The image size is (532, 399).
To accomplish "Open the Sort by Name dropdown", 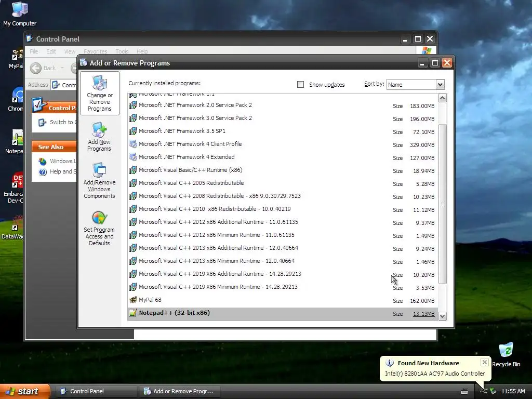I will point(440,85).
